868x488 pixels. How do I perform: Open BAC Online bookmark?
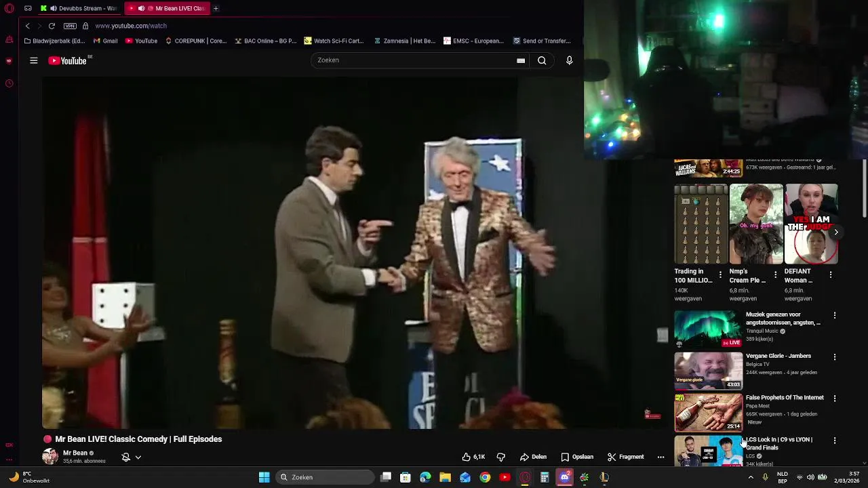266,41
